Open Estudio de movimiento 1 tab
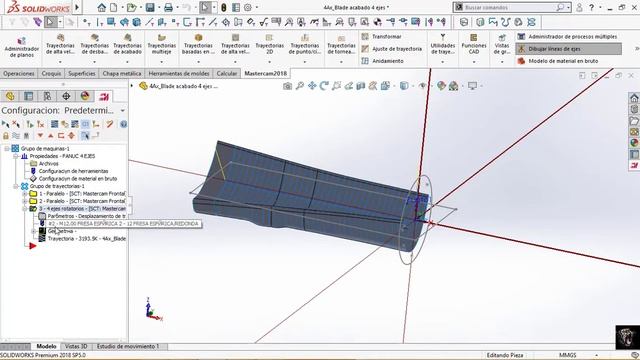 click(x=128, y=346)
